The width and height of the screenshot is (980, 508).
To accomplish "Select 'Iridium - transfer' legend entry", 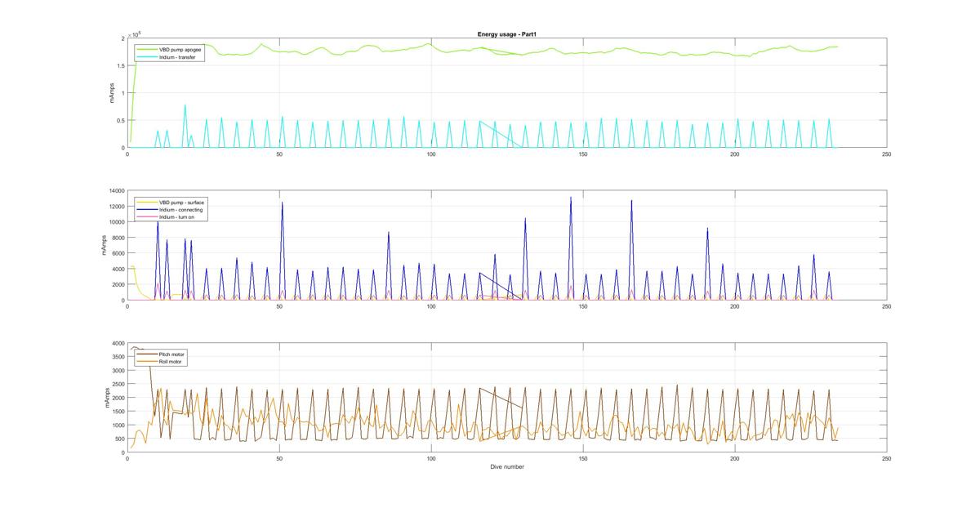I will [x=176, y=57].
